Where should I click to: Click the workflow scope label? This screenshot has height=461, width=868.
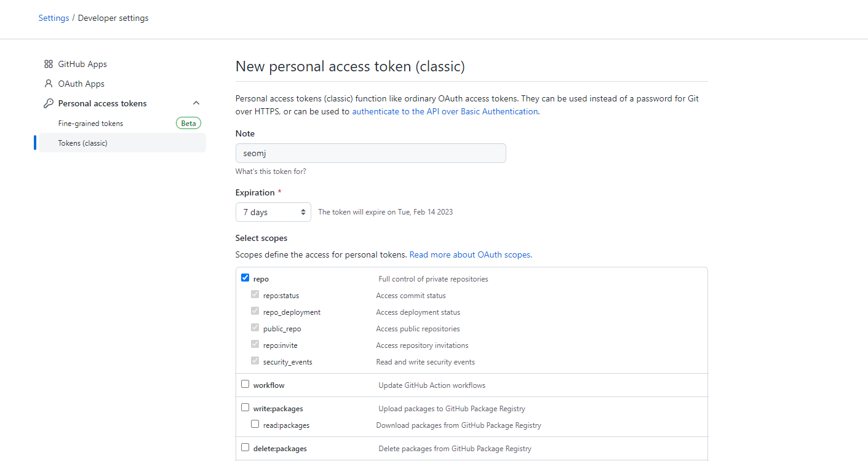(x=269, y=385)
